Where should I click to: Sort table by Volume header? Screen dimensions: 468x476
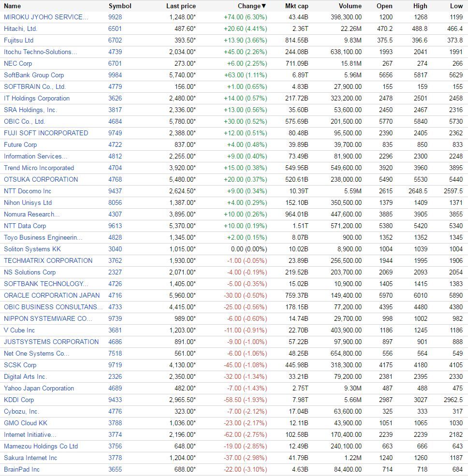350,6
